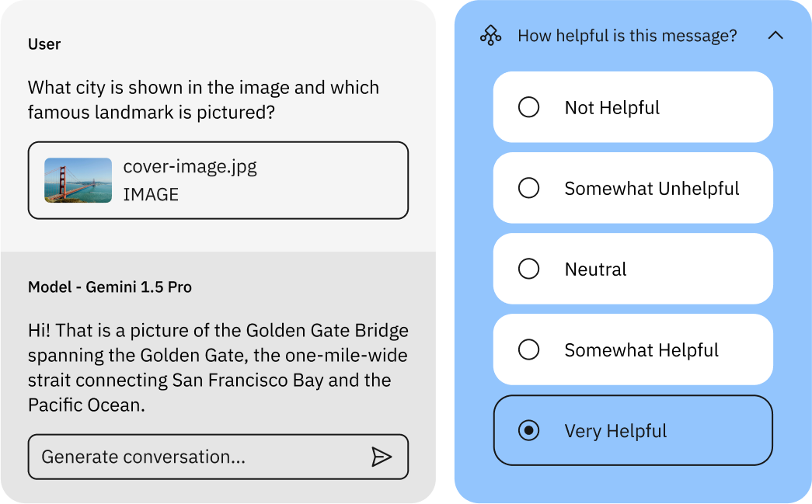Click the Very Helpful radio button
The width and height of the screenshot is (812, 504).
coord(528,430)
